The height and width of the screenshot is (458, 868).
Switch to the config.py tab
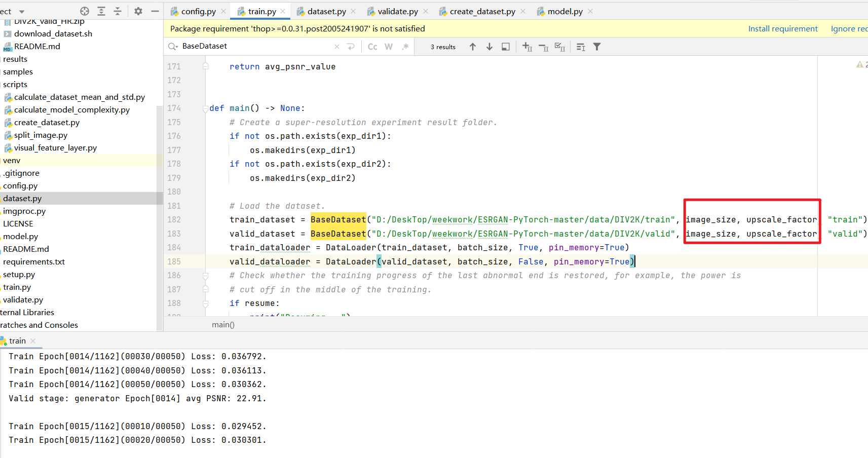pos(198,11)
